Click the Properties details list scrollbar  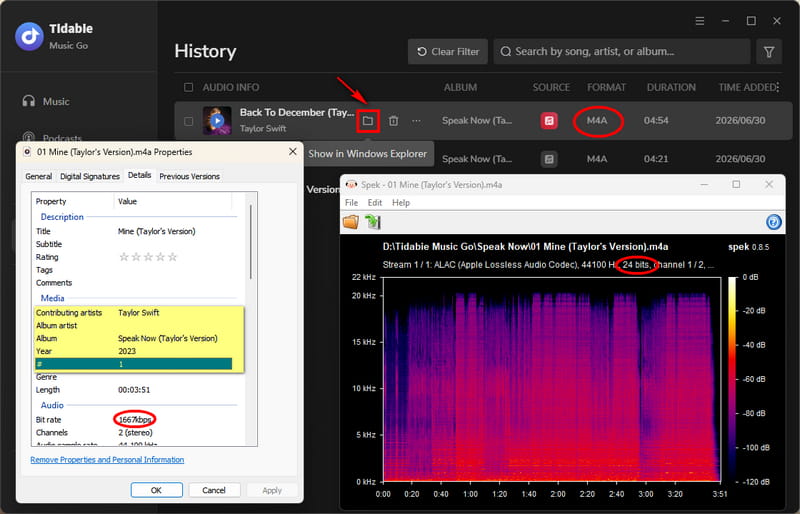(251, 242)
